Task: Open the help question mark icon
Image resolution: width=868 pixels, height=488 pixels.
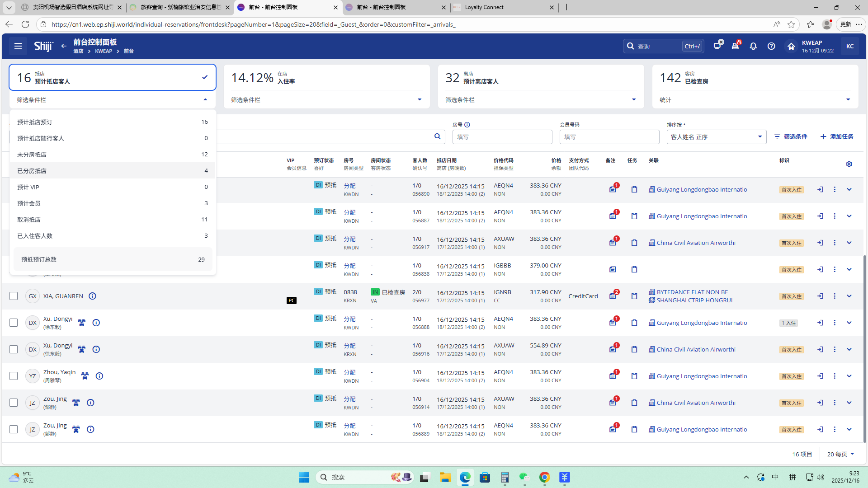Action: click(x=771, y=46)
